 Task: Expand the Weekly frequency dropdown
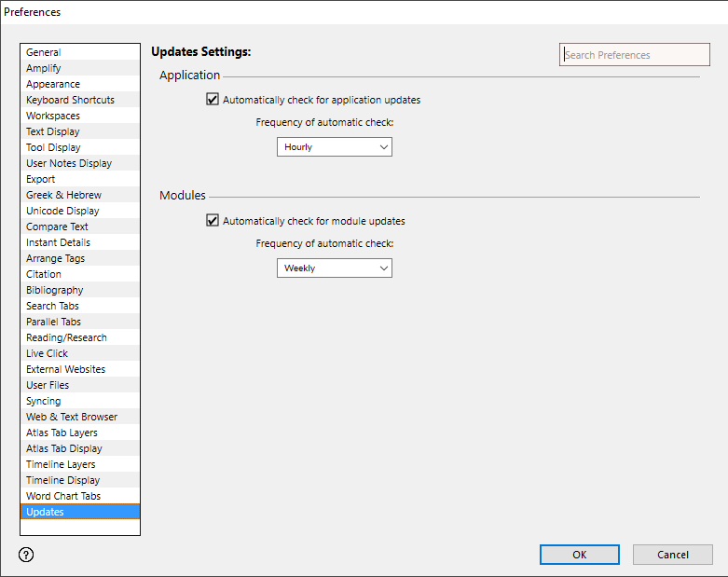(334, 268)
